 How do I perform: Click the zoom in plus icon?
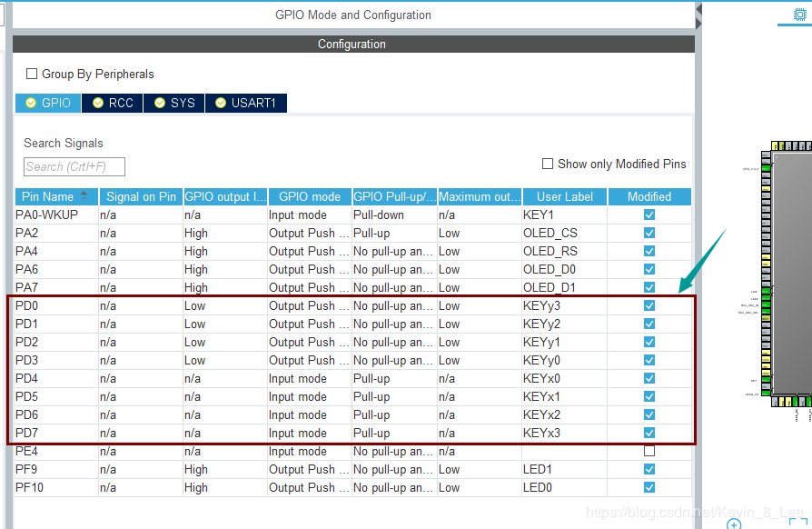(x=734, y=524)
